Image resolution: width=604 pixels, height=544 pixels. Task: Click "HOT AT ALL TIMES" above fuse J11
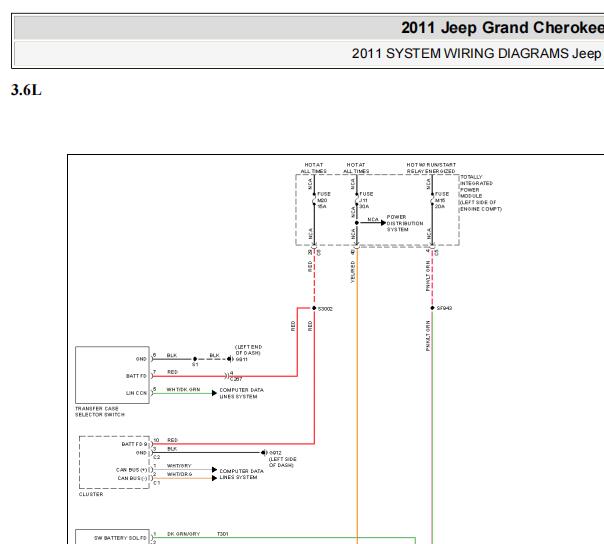pyautogui.click(x=356, y=168)
